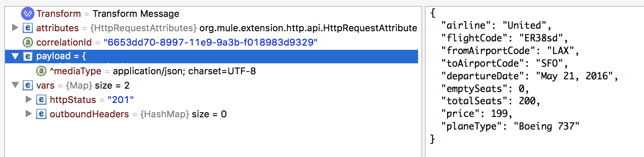Select the httpStatus "201" value

[x=121, y=100]
